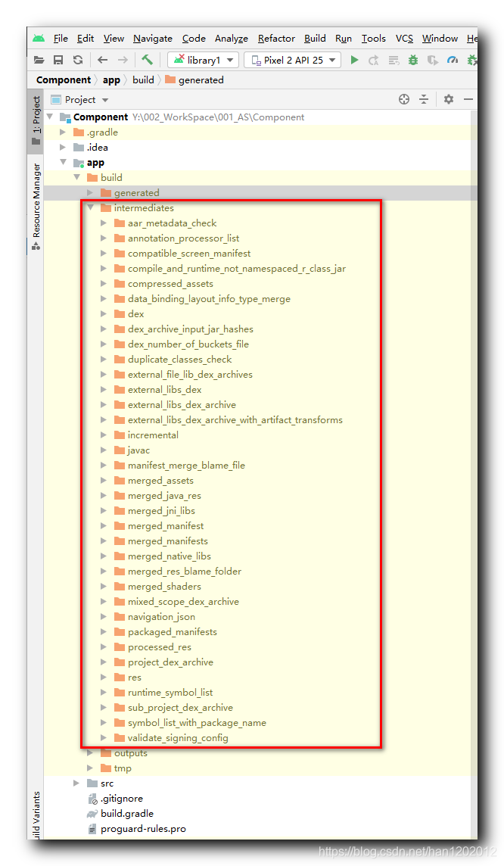This screenshot has width=504, height=866.
Task: Select the merged_manifests folder
Action: [168, 541]
